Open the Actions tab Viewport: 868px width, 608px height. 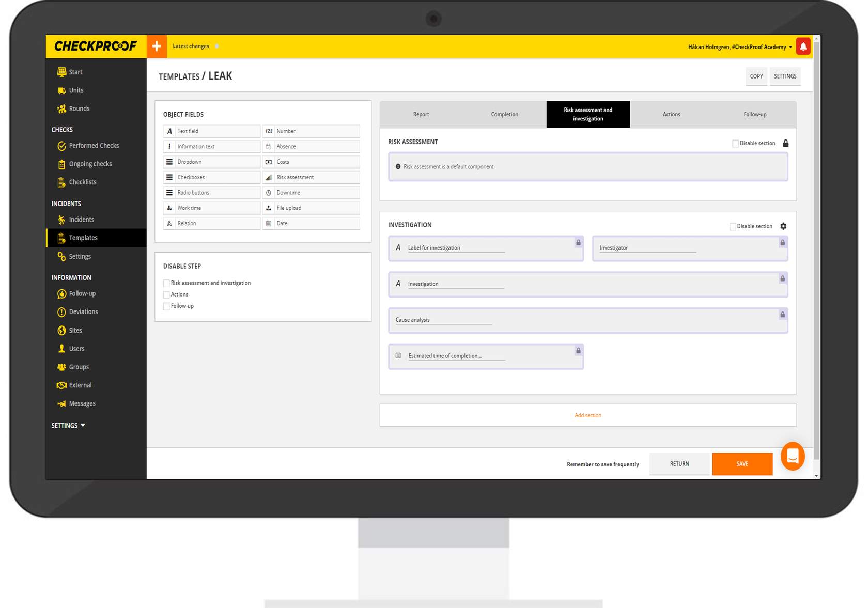tap(671, 114)
